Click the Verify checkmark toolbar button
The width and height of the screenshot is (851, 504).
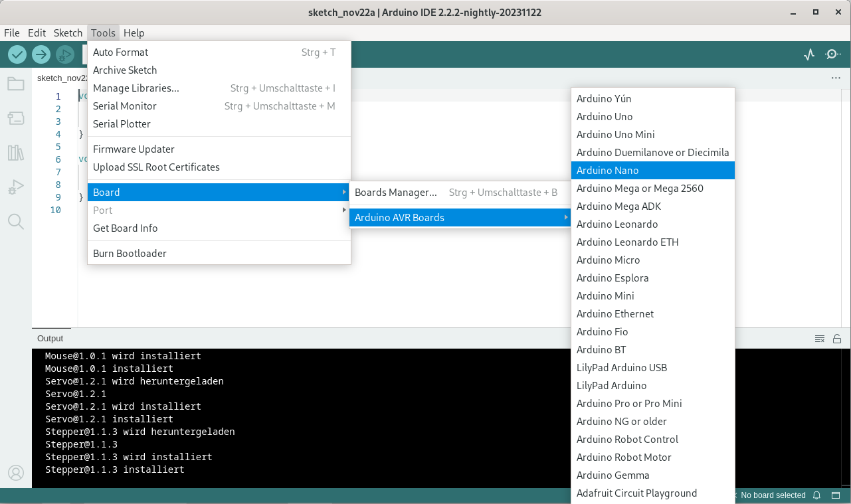click(x=17, y=54)
